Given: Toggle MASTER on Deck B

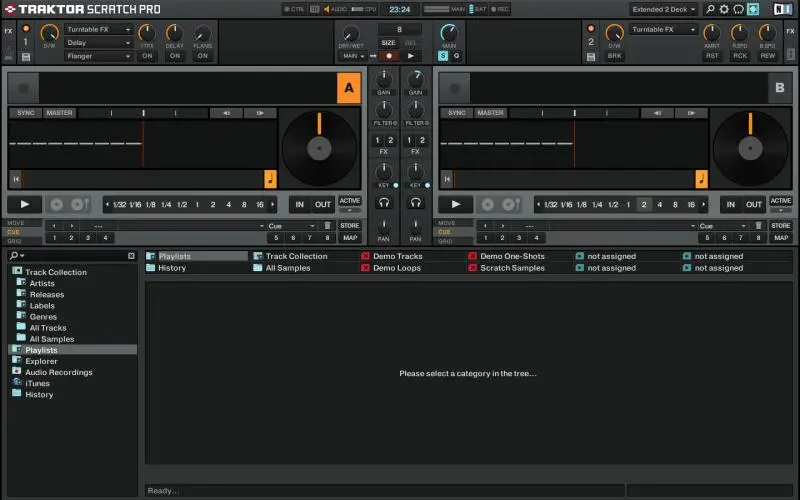Looking at the screenshot, I should 490,113.
